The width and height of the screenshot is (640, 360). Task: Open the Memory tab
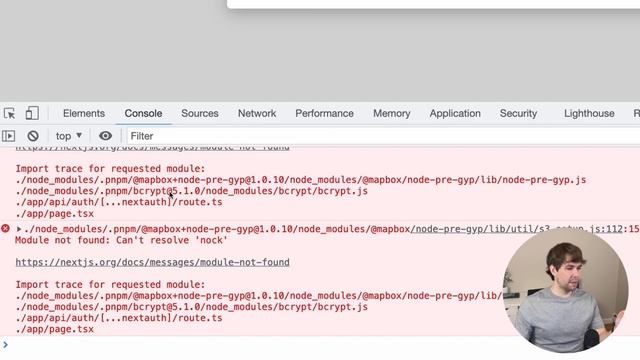[x=391, y=113]
